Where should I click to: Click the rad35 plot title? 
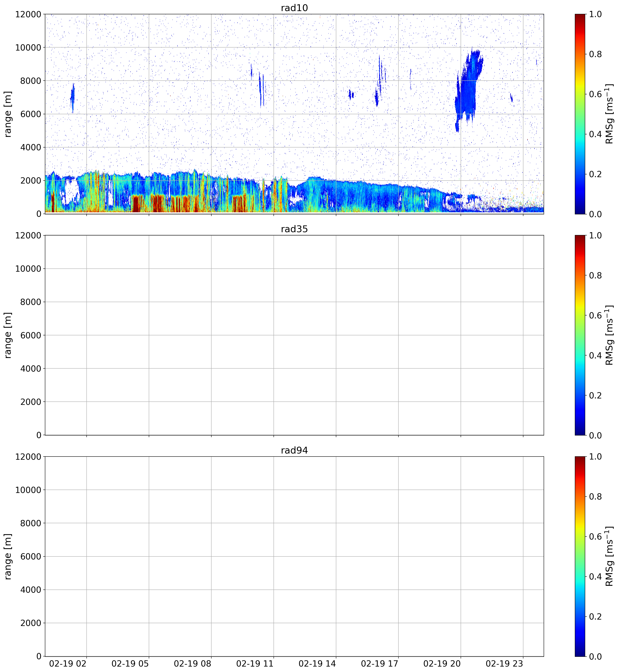coord(294,229)
